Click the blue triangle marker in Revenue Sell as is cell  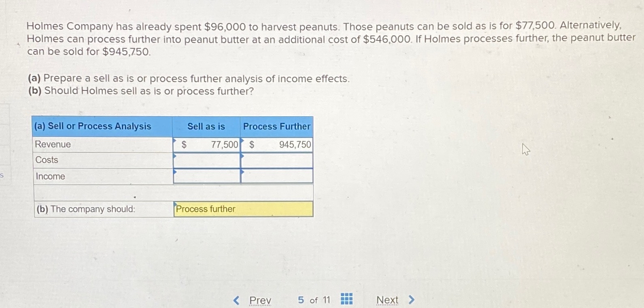175,140
